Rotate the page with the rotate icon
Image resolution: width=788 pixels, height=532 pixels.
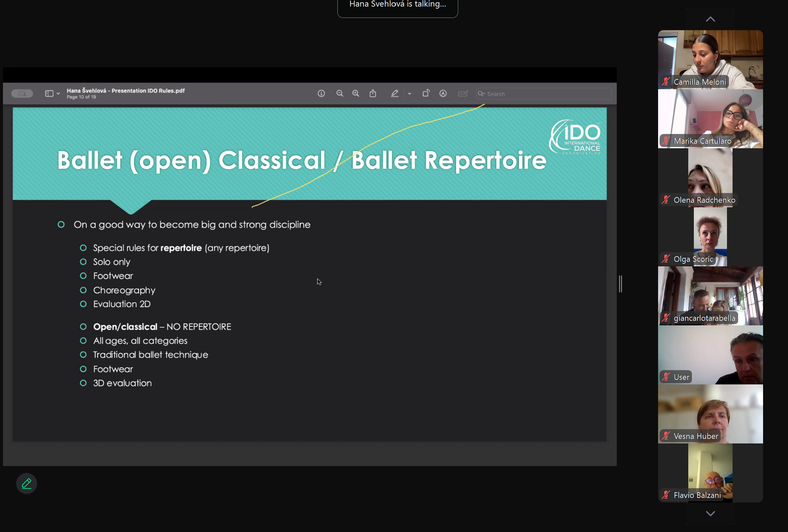pyautogui.click(x=426, y=93)
